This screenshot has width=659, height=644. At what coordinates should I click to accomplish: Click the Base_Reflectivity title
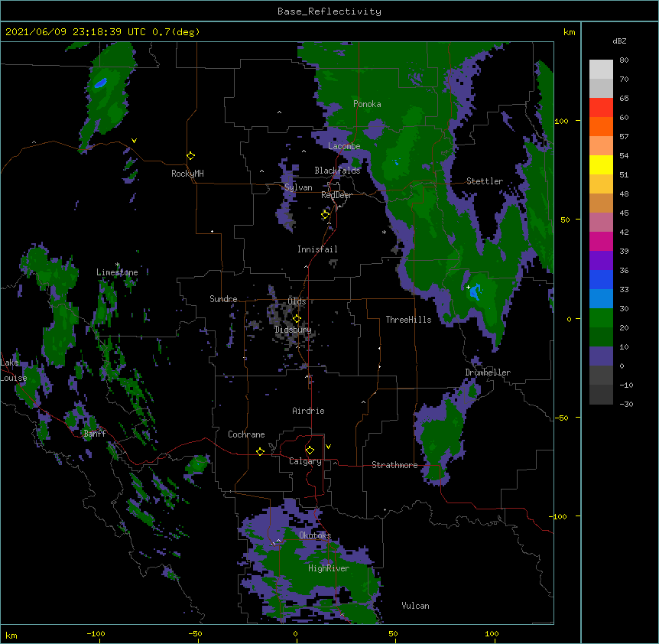[x=329, y=11]
